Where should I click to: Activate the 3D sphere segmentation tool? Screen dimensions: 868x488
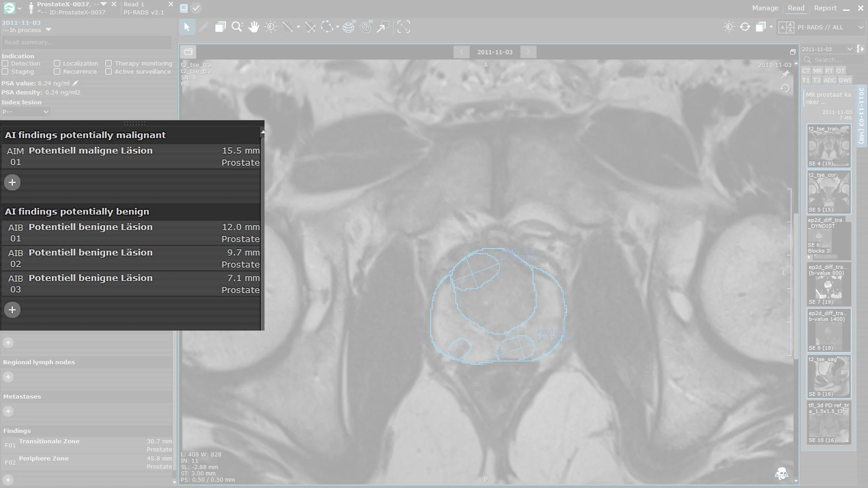coord(349,27)
